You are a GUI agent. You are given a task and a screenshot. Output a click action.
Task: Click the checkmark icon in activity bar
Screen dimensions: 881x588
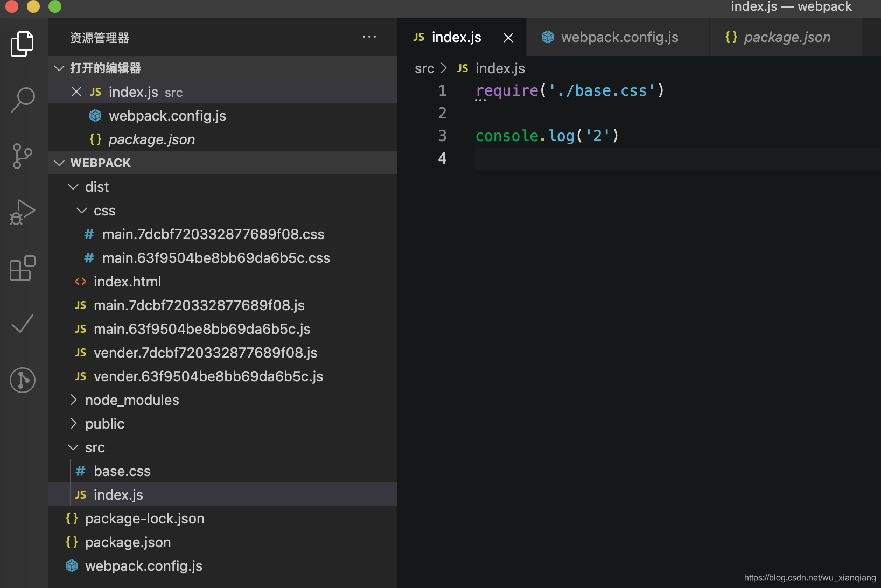point(23,324)
